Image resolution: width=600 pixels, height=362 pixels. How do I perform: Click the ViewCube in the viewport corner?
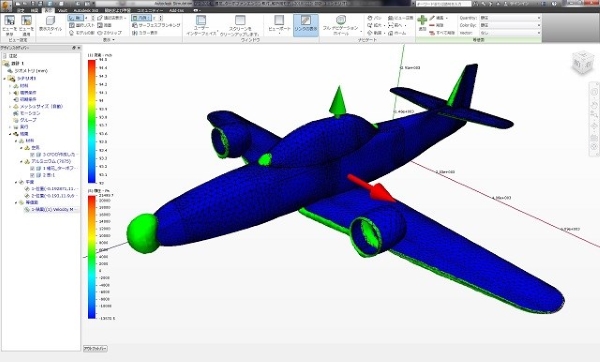click(x=583, y=63)
